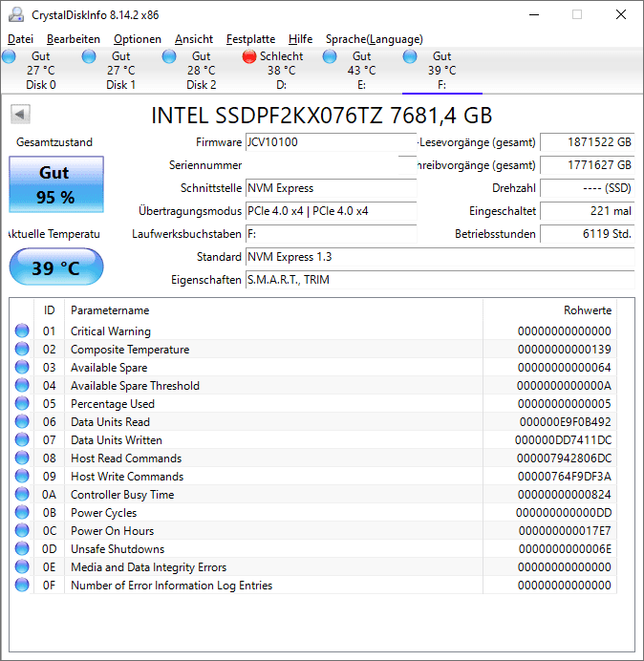This screenshot has height=661, width=644.
Task: Click status orb of Unsafe Shutdowns row
Action: (22, 548)
